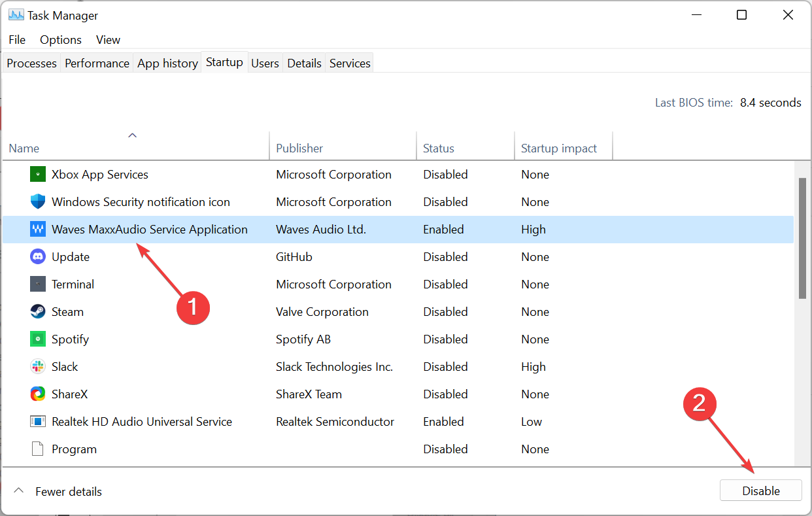Select the ShareX entry name
The image size is (812, 516).
pos(69,394)
